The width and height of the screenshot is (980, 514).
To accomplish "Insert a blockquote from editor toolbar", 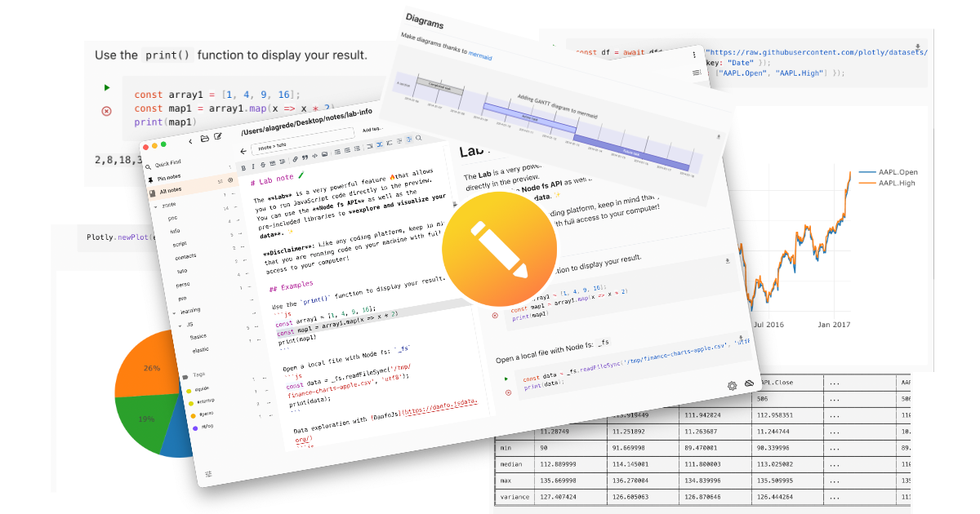I will coord(305,157).
